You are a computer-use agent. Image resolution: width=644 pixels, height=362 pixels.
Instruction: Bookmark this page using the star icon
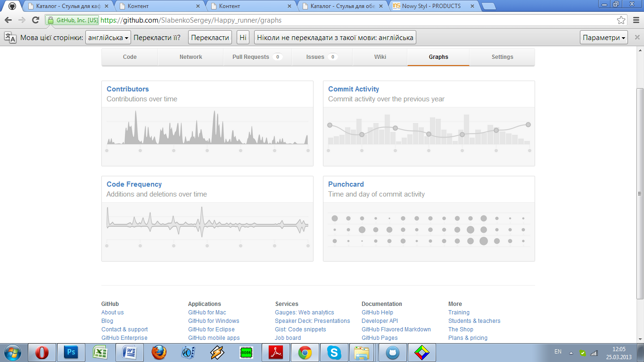click(621, 20)
